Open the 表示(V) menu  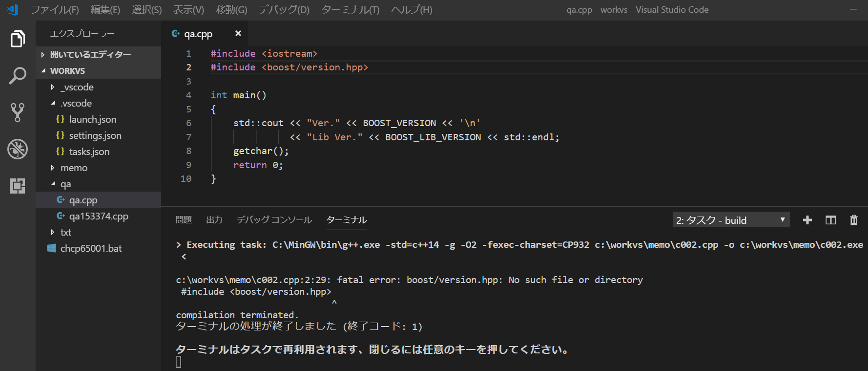click(x=189, y=10)
